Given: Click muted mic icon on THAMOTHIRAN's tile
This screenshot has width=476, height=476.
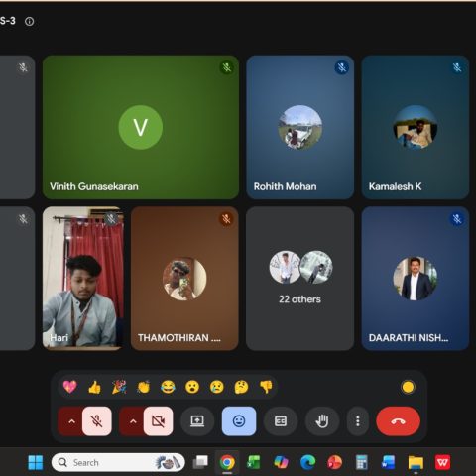Looking at the screenshot, I should tap(226, 219).
